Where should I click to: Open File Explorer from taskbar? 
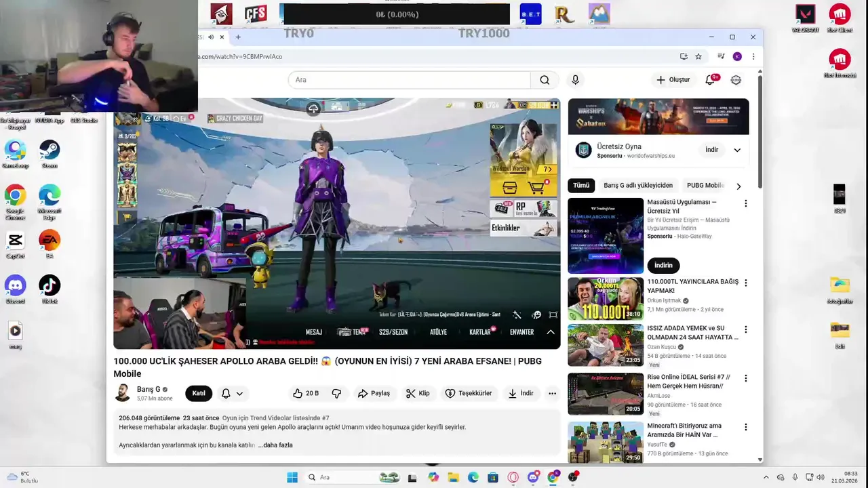point(453,477)
